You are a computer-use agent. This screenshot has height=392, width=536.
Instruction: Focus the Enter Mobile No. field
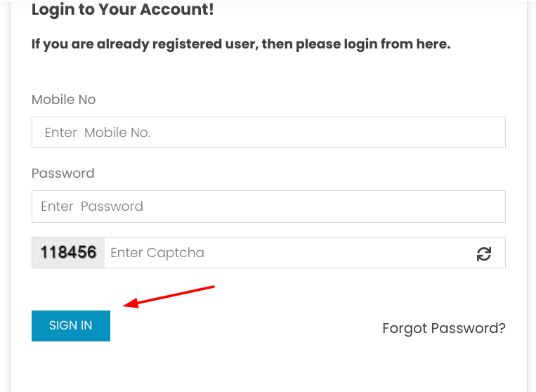pyautogui.click(x=268, y=133)
